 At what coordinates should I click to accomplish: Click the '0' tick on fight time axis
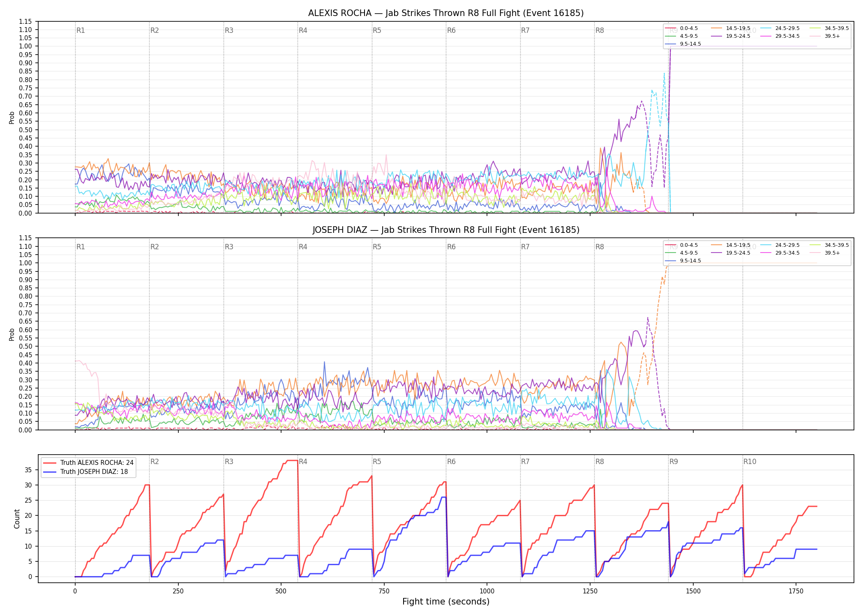pos(75,591)
